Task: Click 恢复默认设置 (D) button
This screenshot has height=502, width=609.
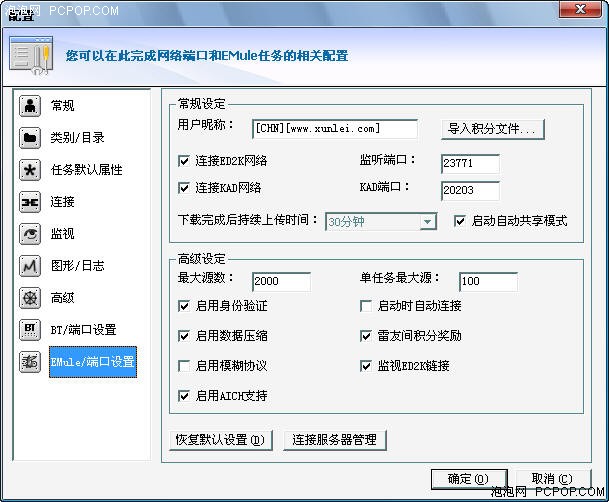Action: 221,440
